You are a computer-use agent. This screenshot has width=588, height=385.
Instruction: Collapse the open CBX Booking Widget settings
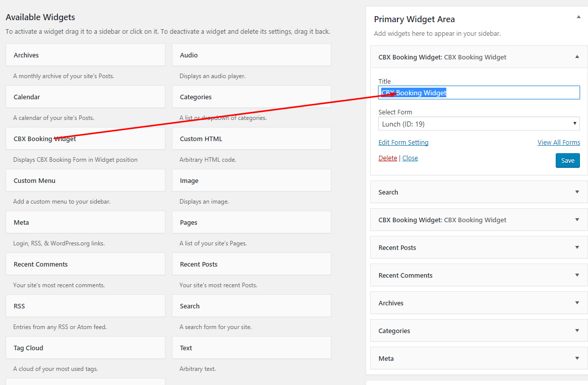coord(577,56)
